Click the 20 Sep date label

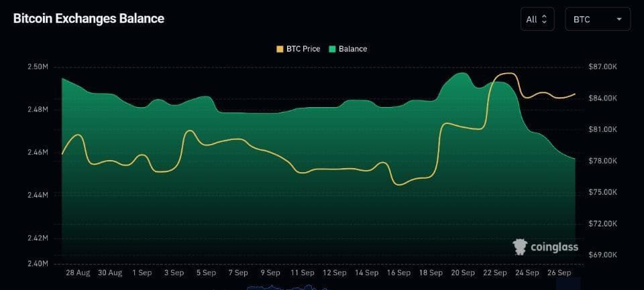(462, 273)
